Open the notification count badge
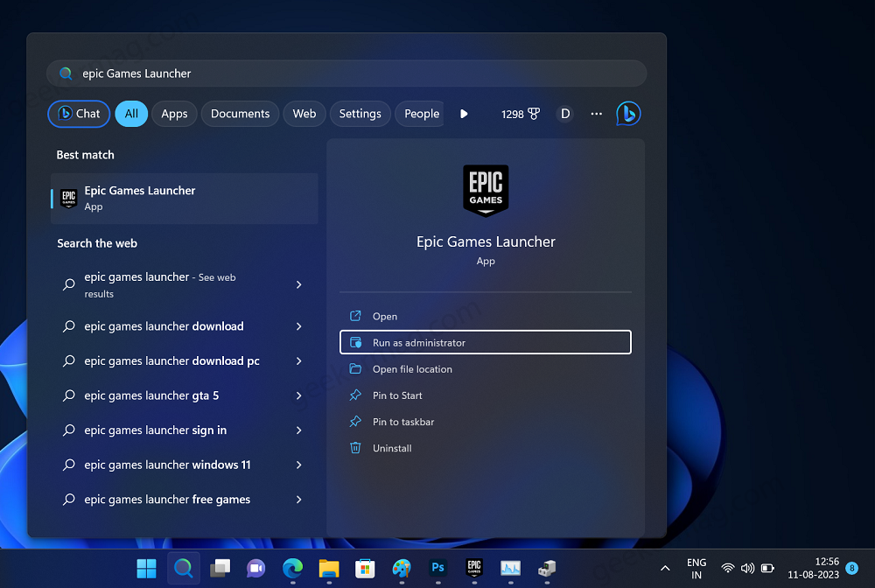 (x=852, y=568)
